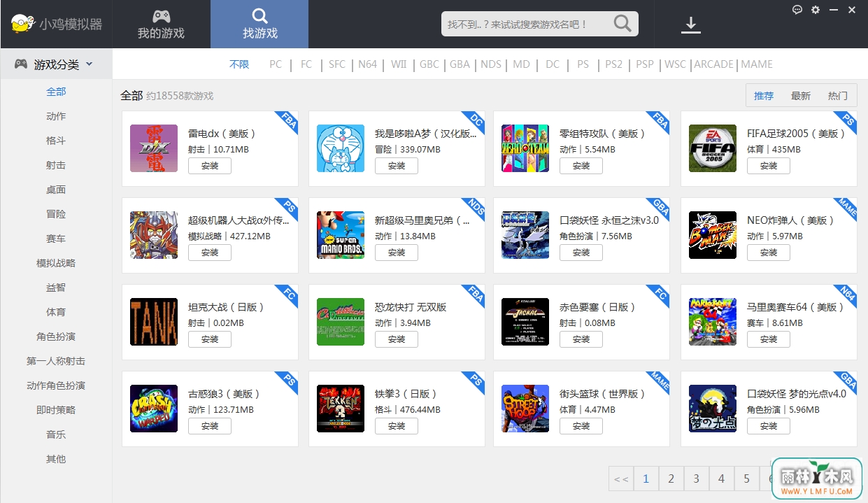Sort by 热门

(838, 96)
